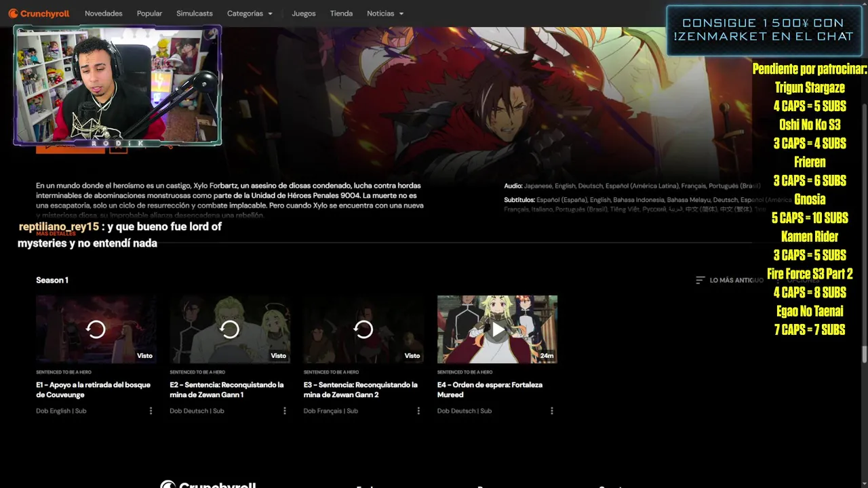The image size is (868, 488).
Task: Open the Juegos page
Action: (x=304, y=14)
